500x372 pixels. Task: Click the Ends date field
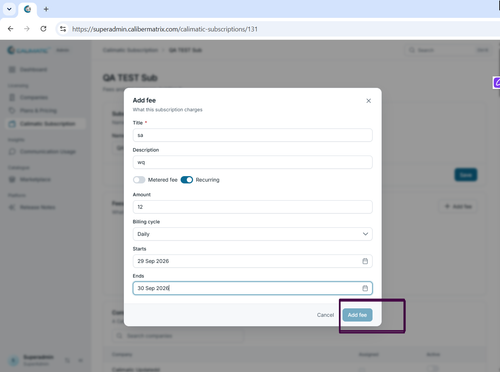tap(252, 288)
